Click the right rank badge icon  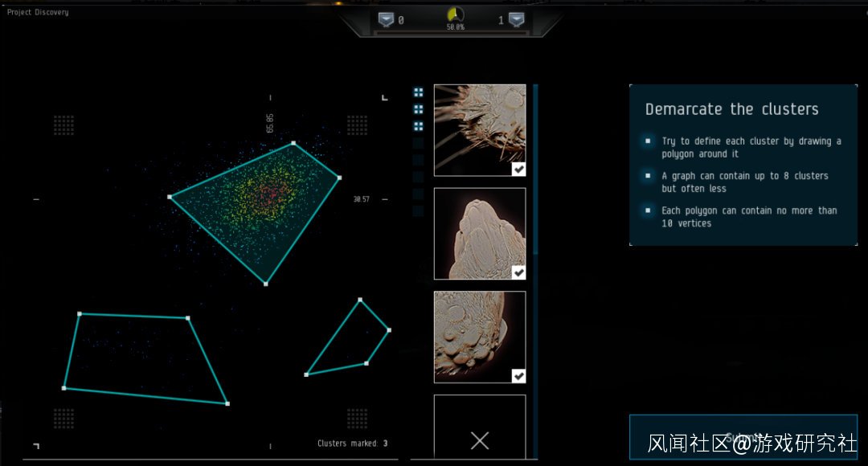(x=516, y=20)
